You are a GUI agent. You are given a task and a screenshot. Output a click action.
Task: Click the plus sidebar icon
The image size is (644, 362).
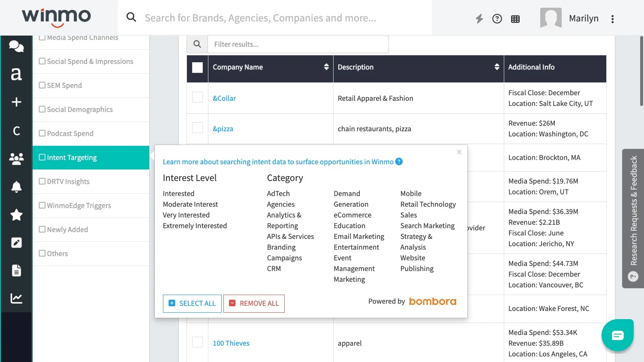tap(16, 102)
